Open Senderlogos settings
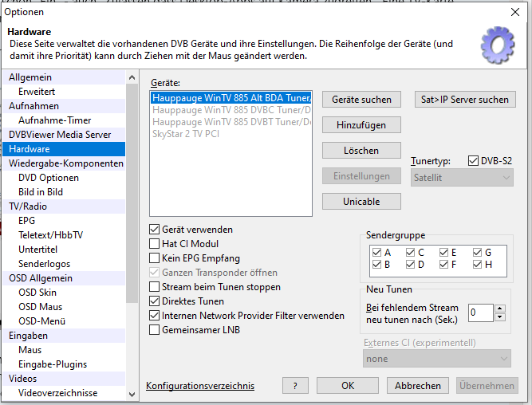This screenshot has height=405, width=532. pos(64,264)
